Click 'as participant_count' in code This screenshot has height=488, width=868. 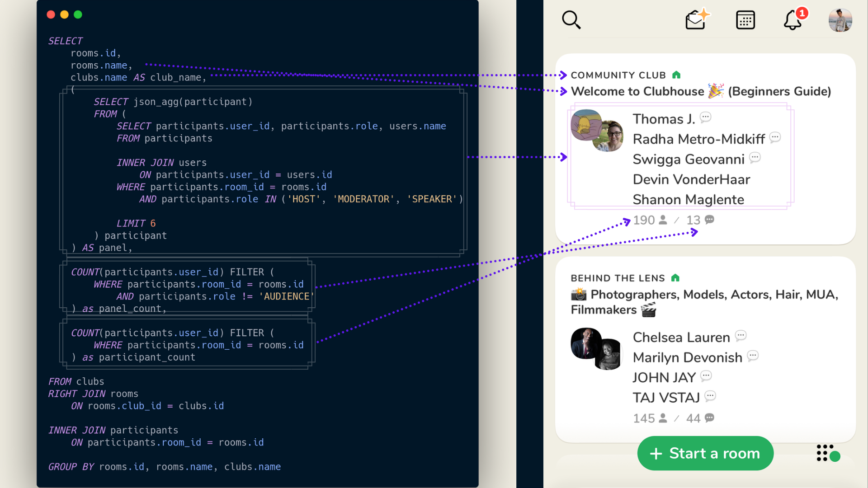click(x=139, y=357)
